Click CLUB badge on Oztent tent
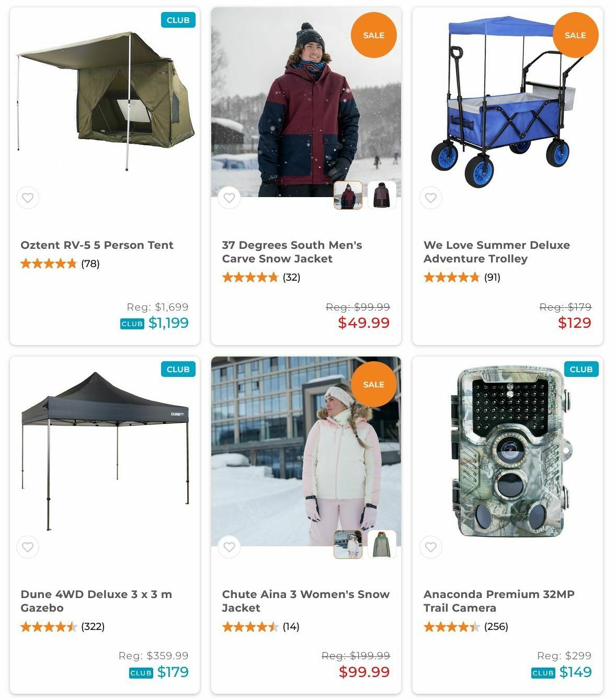616x700 pixels. click(x=178, y=20)
